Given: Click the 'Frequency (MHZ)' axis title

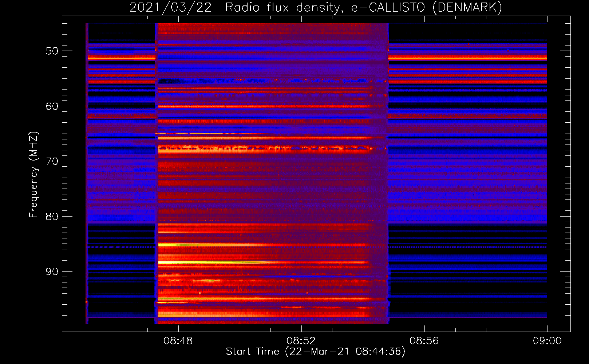Looking at the screenshot, I should (x=33, y=174).
